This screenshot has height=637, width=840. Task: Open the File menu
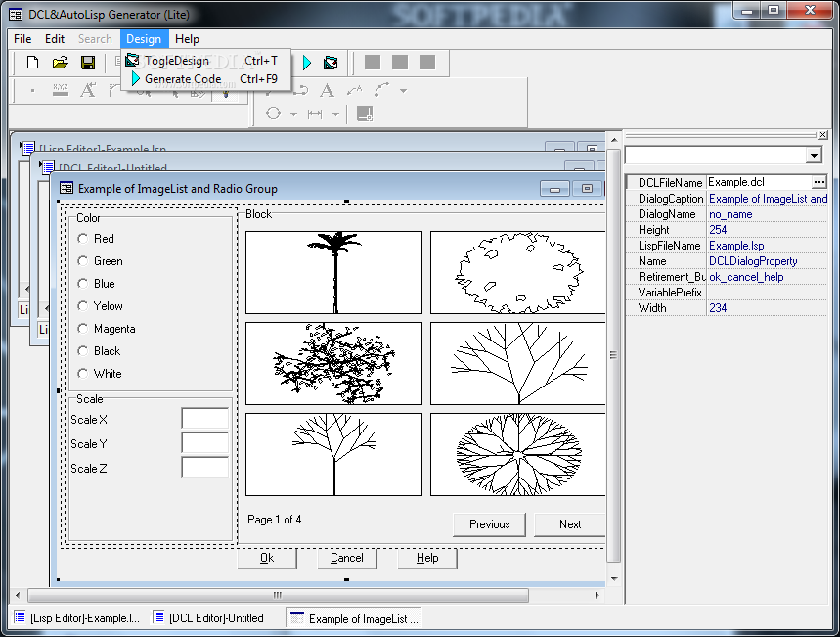[22, 39]
